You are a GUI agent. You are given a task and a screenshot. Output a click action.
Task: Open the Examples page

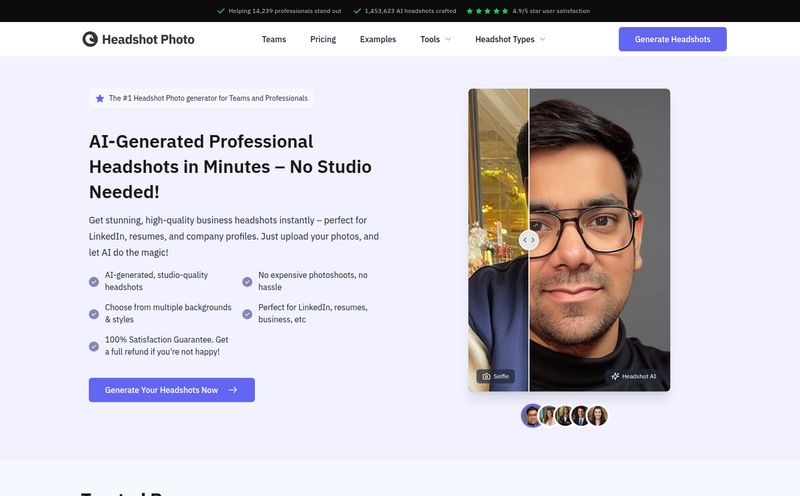[378, 39]
